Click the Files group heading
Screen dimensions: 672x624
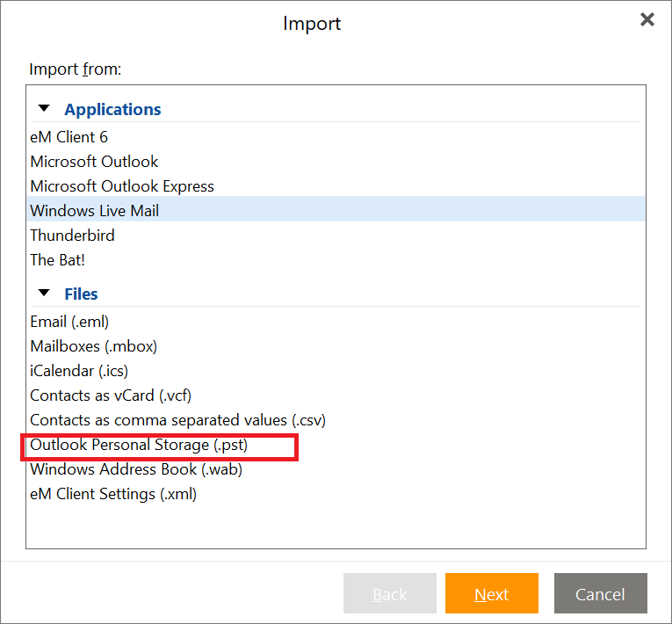[81, 294]
